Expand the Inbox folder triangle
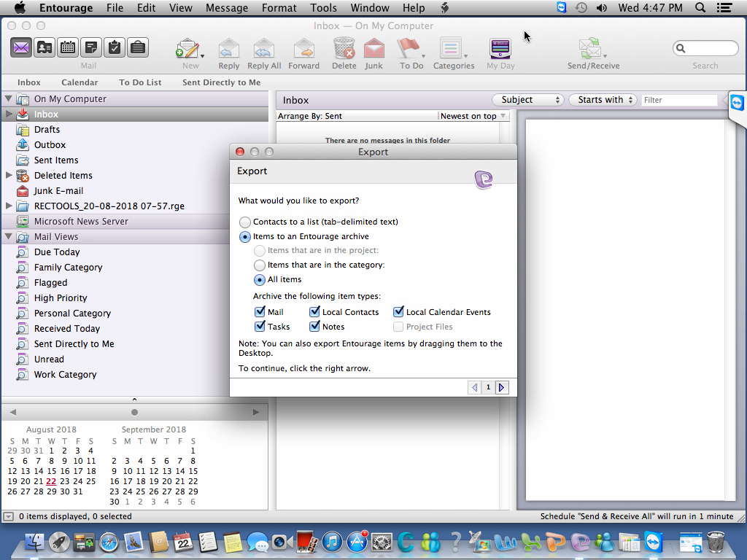Screen dimensions: 747x560 9,114
